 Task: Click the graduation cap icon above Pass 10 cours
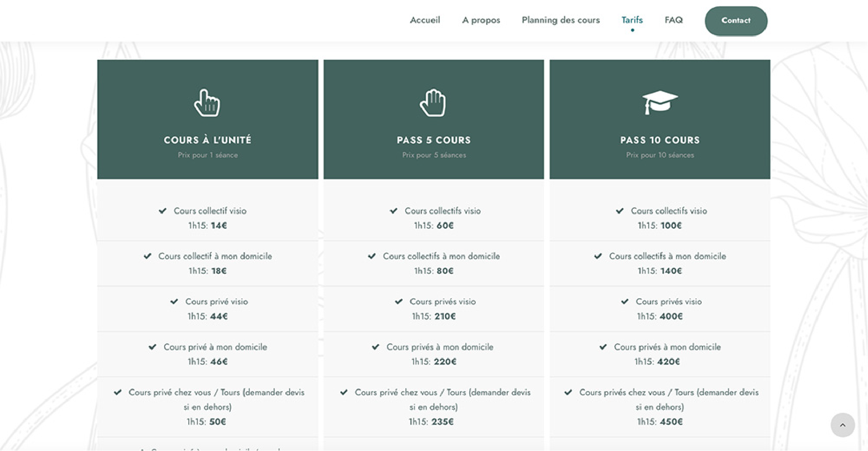point(660,102)
